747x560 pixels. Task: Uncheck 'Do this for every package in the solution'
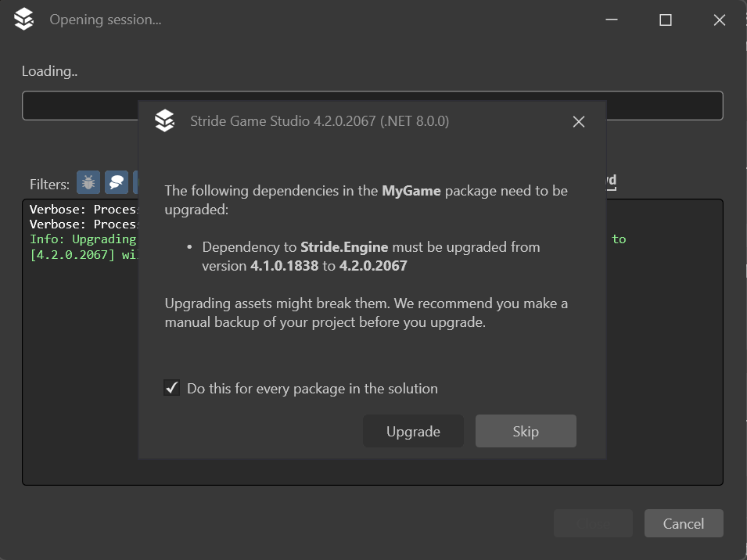171,387
